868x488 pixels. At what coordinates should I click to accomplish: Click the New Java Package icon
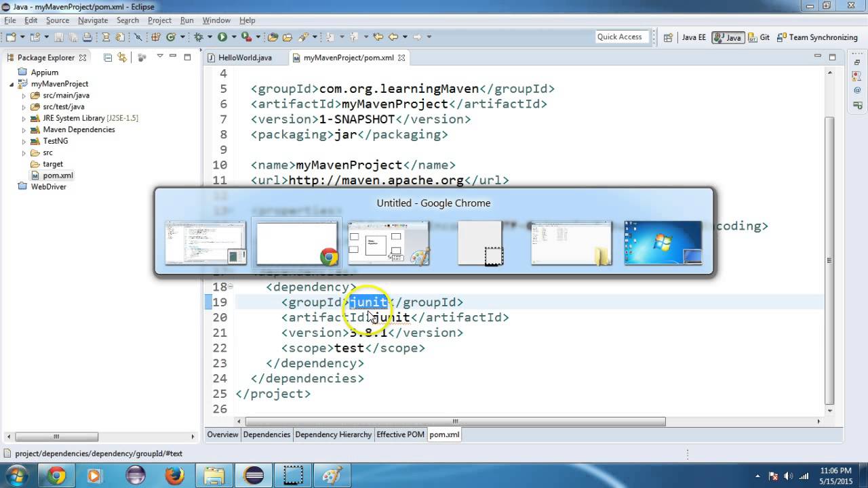coord(155,37)
